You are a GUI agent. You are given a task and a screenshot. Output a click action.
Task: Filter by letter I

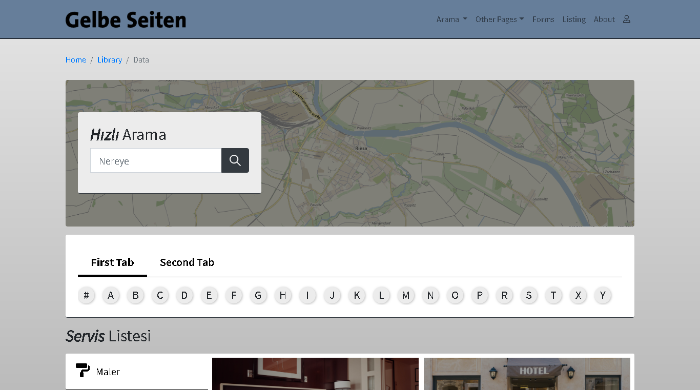[308, 295]
